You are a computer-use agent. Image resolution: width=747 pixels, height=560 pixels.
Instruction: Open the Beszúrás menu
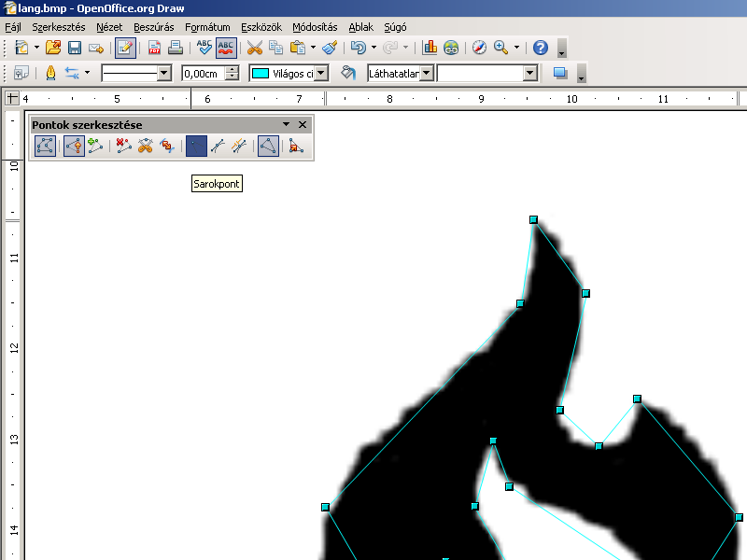point(153,27)
